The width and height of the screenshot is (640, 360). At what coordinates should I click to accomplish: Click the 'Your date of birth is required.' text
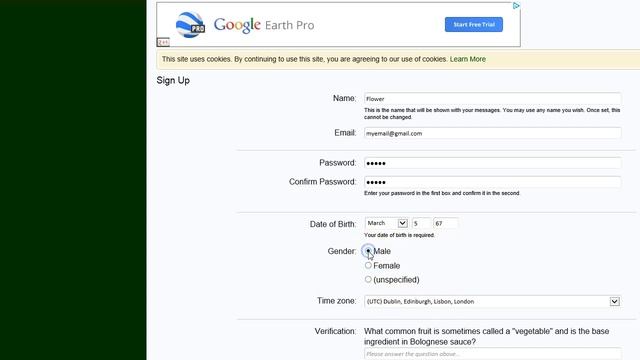pos(399,235)
